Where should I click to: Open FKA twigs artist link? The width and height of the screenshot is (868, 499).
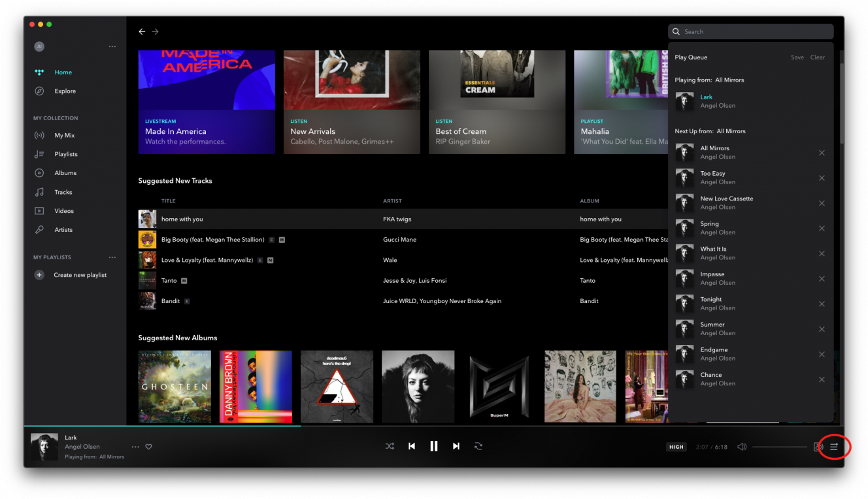click(x=397, y=219)
